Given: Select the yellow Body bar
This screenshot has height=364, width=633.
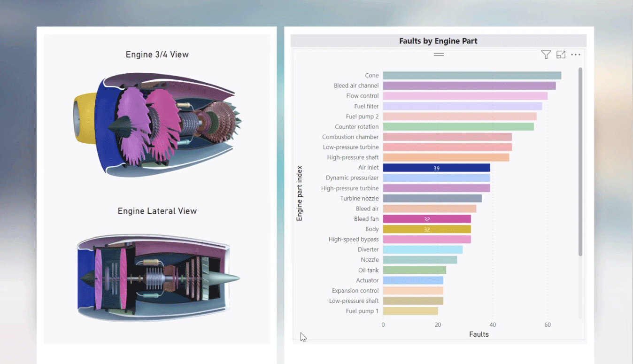Looking at the screenshot, I should (x=426, y=229).
